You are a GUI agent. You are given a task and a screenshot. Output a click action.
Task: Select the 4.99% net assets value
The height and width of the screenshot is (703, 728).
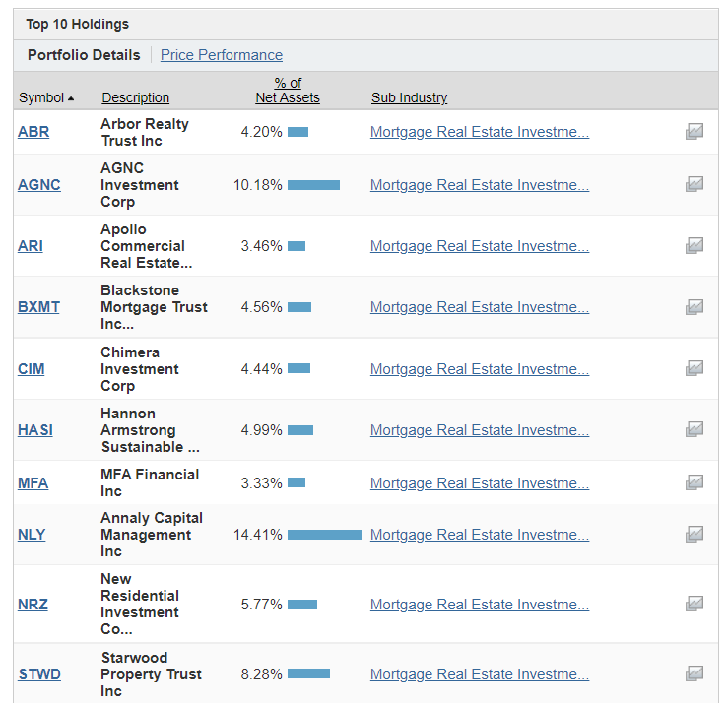[261, 430]
